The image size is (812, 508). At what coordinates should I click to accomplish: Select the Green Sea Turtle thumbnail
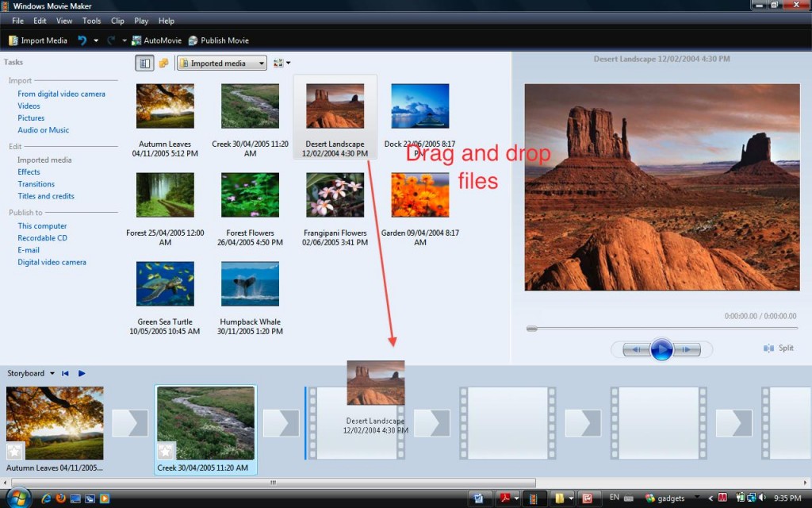tap(165, 283)
